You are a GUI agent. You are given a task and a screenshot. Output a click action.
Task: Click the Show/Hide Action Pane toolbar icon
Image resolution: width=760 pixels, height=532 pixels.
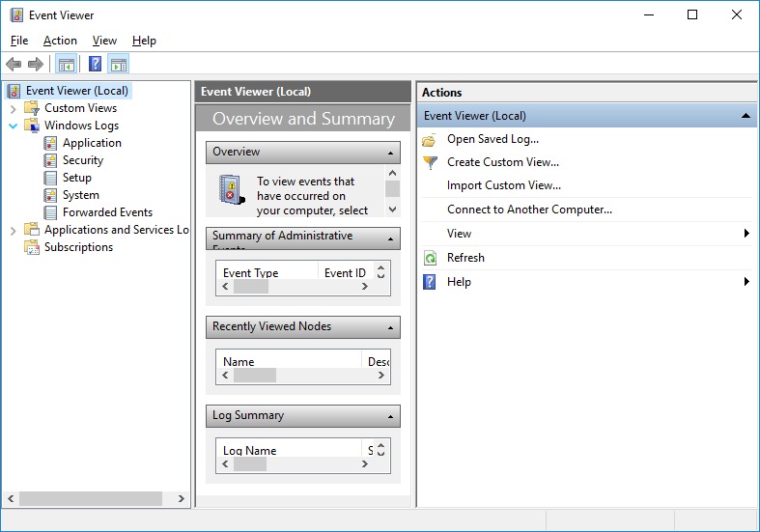pyautogui.click(x=118, y=65)
